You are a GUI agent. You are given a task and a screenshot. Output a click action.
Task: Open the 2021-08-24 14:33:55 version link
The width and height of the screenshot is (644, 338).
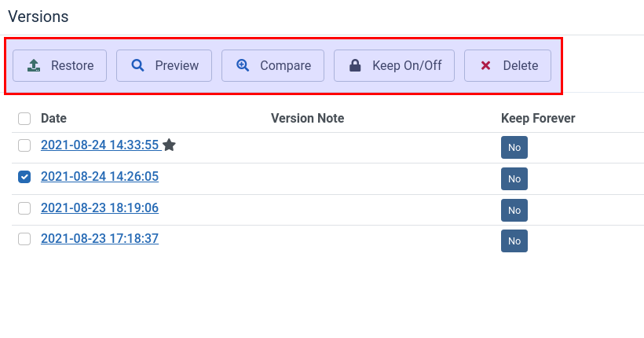[100, 145]
